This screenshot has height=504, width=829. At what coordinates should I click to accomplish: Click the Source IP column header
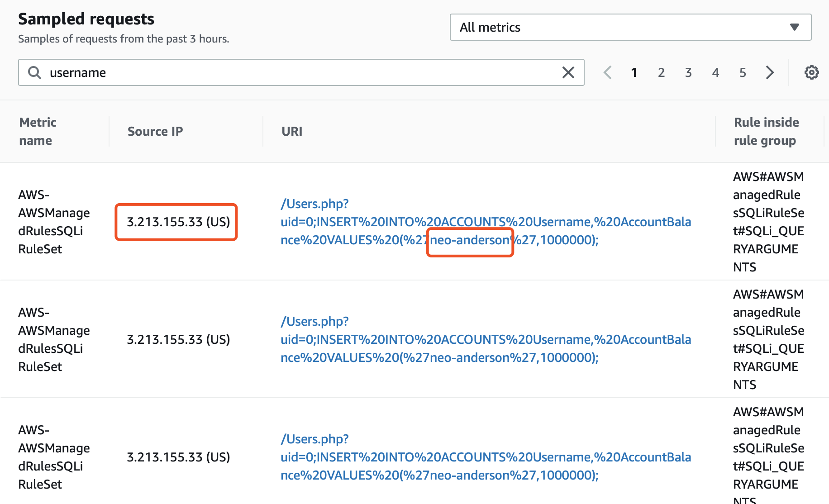click(x=155, y=131)
